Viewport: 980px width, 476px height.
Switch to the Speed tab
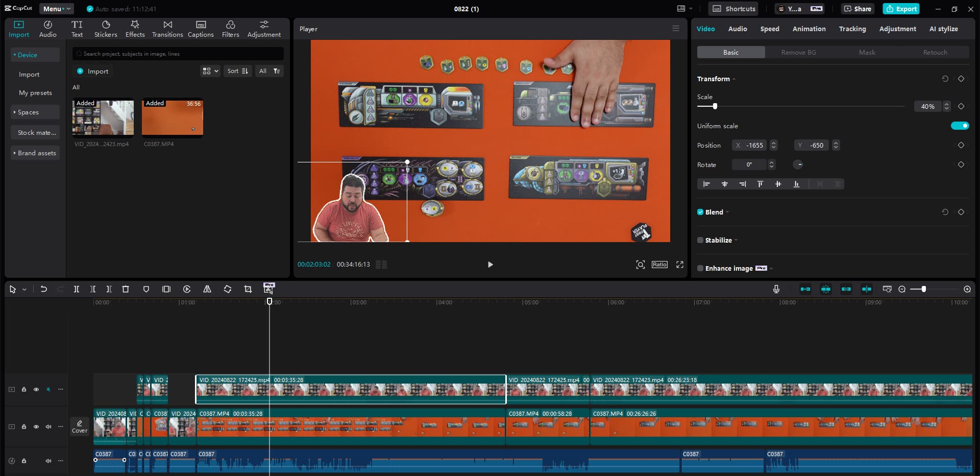point(770,29)
